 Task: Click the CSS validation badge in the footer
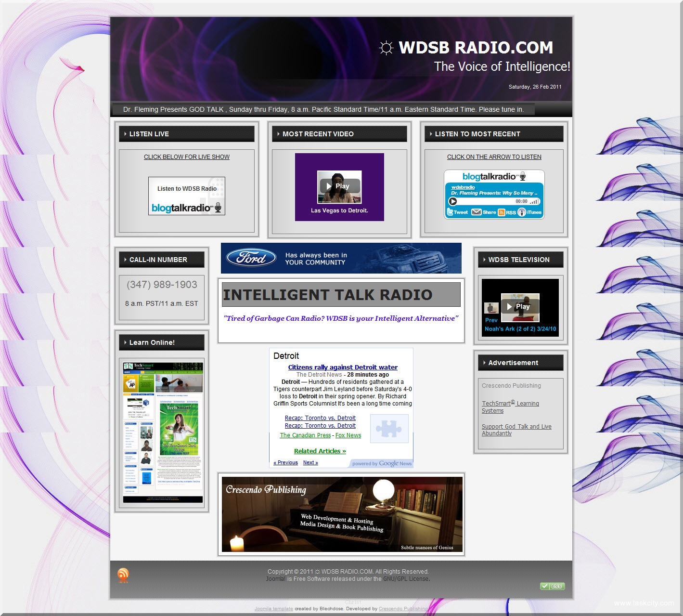coord(552,586)
